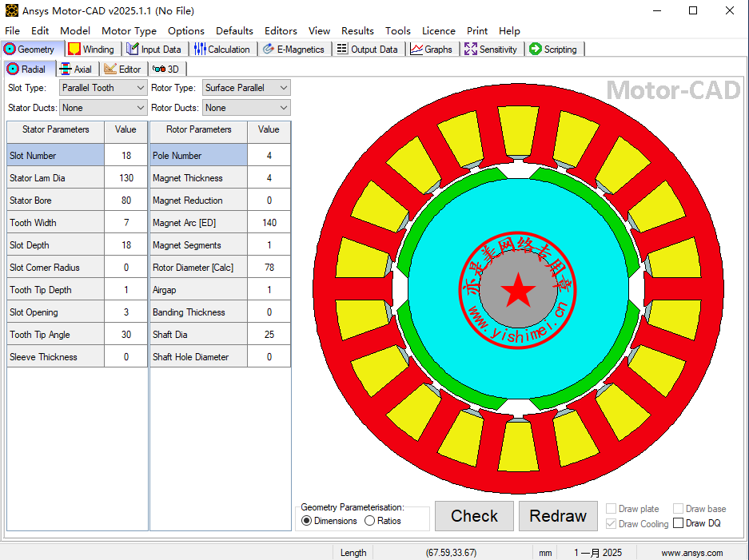
Task: Click the Editor sub-tab icon
Action: point(110,70)
